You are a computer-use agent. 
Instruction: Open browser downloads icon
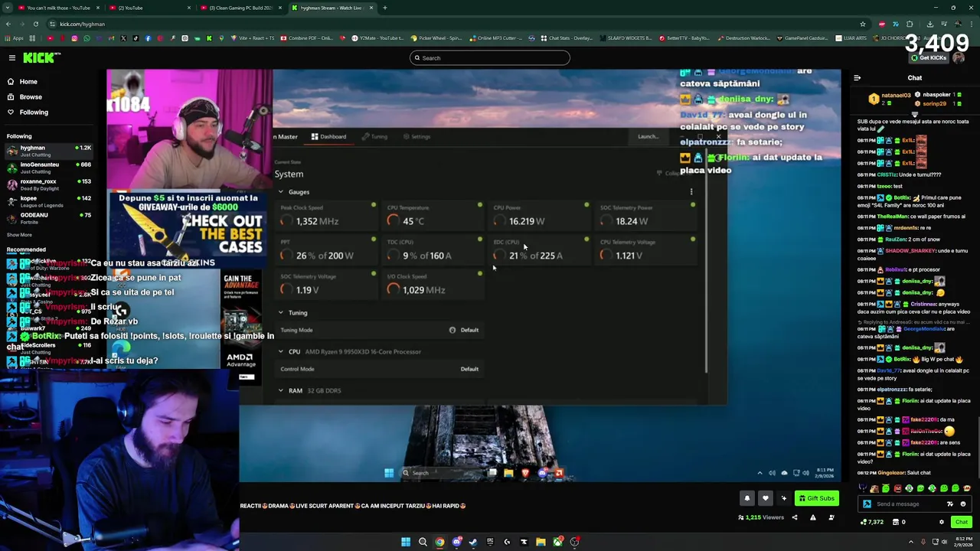coord(929,24)
